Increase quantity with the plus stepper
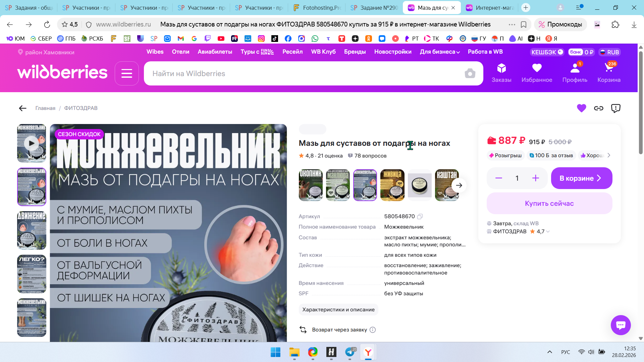The height and width of the screenshot is (362, 644). click(x=536, y=178)
